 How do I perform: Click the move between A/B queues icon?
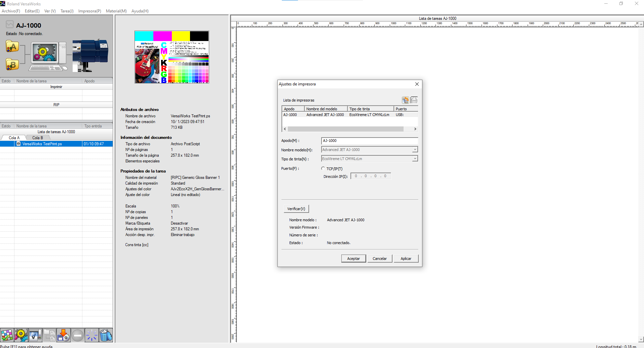[49, 335]
